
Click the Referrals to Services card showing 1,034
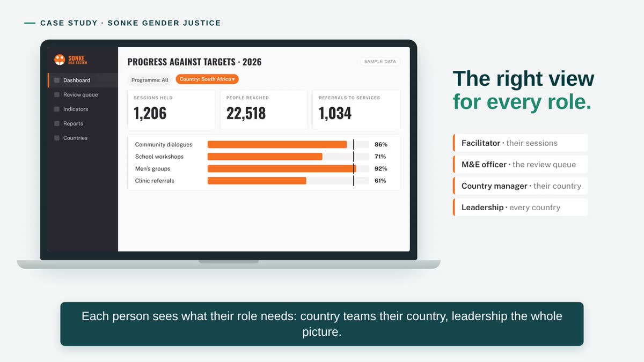pos(356,109)
